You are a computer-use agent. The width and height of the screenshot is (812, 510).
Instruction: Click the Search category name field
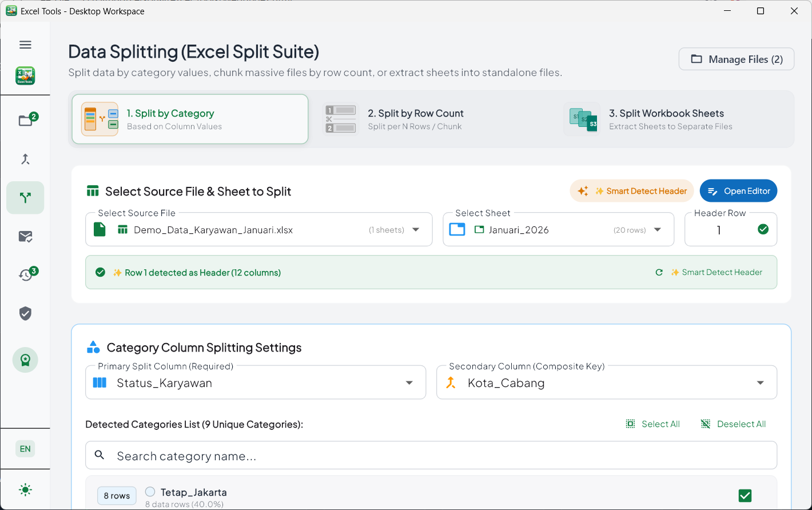(x=431, y=456)
